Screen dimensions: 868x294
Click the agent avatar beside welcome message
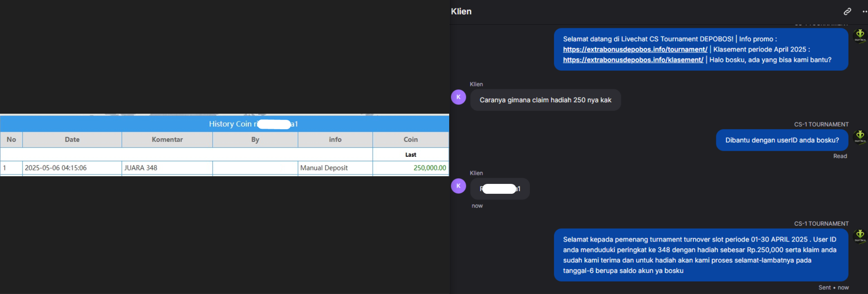(x=860, y=36)
